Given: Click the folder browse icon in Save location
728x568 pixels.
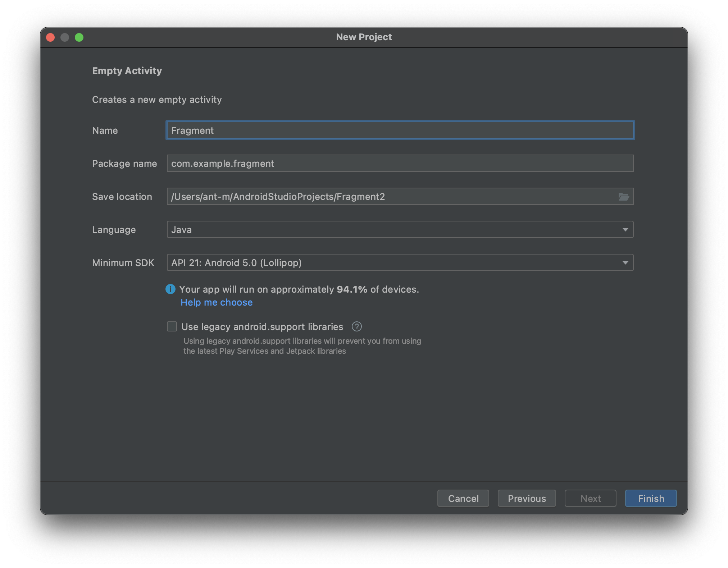Looking at the screenshot, I should coord(623,197).
